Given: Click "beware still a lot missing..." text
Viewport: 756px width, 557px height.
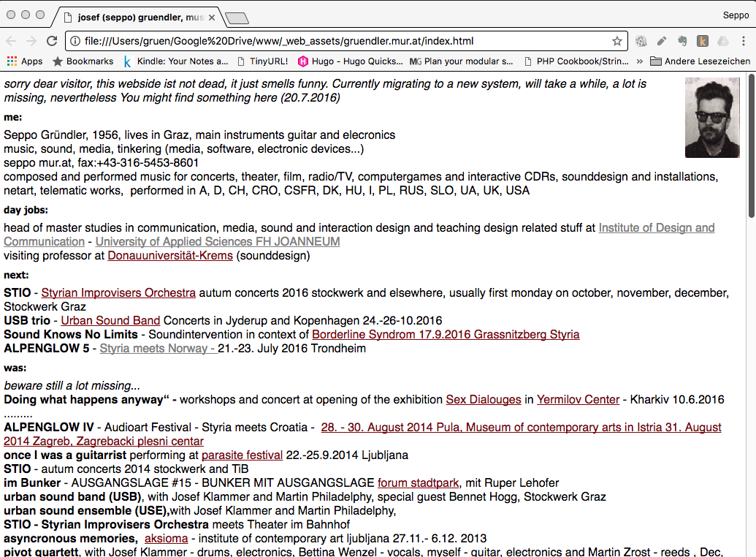Looking at the screenshot, I should [72, 386].
